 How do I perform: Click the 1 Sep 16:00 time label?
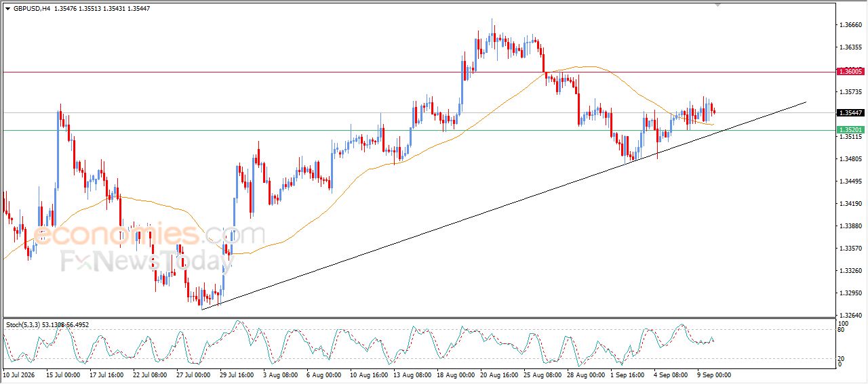click(628, 375)
